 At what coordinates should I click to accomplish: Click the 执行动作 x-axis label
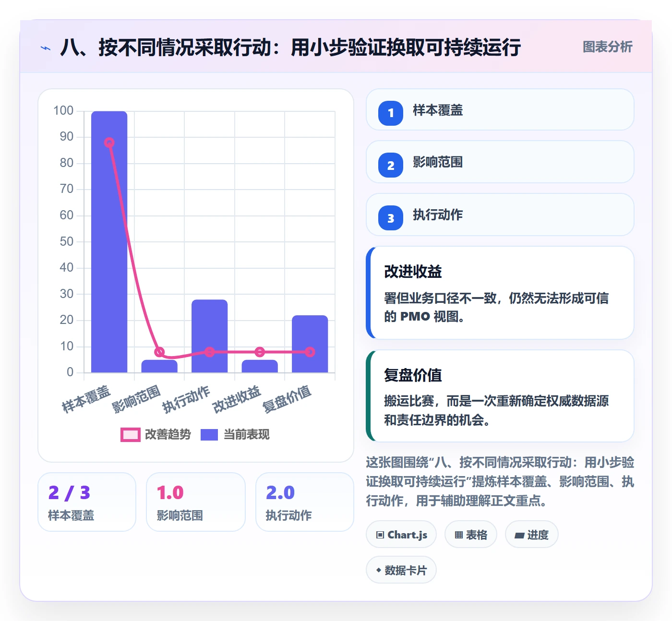186,399
